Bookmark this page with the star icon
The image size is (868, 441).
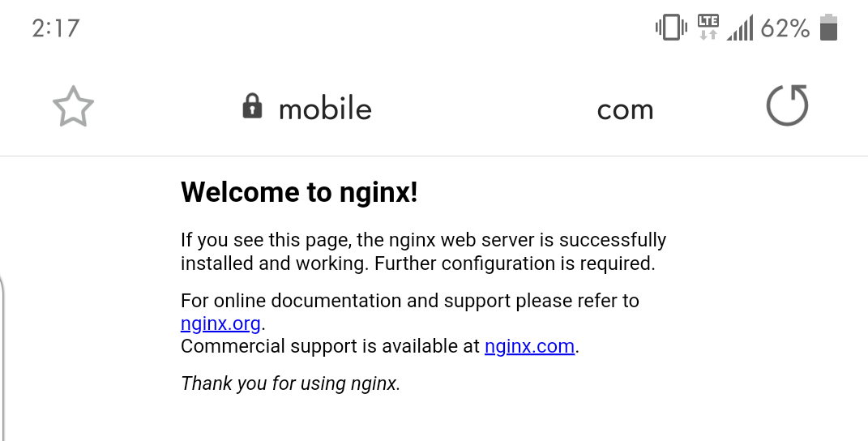click(x=73, y=106)
